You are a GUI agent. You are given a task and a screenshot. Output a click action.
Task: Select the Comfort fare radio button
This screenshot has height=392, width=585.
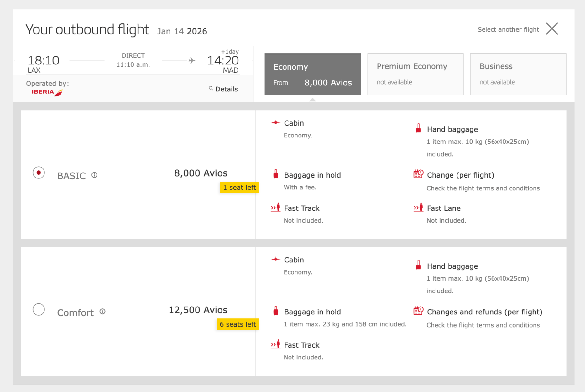coord(39,309)
